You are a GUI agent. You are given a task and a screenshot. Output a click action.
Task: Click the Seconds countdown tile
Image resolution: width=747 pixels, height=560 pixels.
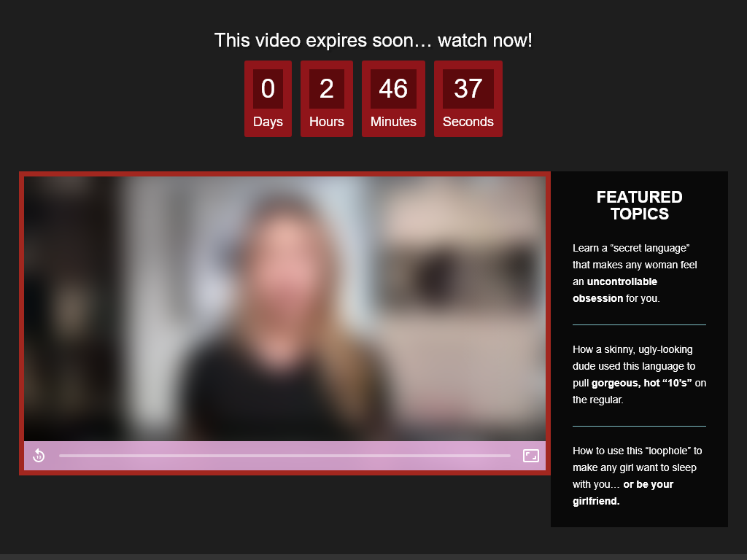tap(468, 99)
